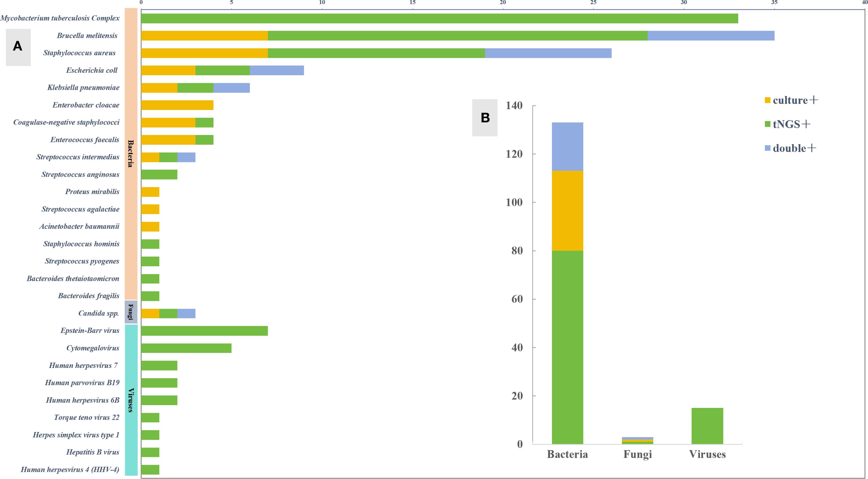Image resolution: width=868 pixels, height=479 pixels.
Task: Click the green Mycobacterium tuberculosis bar
Action: tap(440, 18)
